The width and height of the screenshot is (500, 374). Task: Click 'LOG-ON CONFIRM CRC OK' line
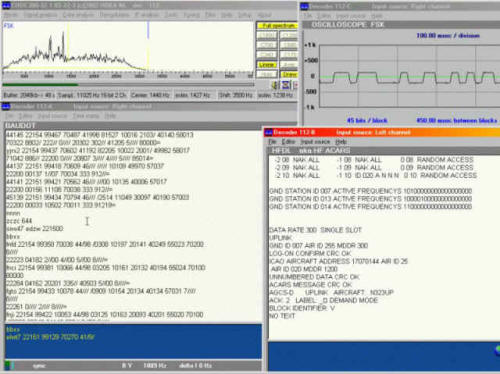coord(310,253)
